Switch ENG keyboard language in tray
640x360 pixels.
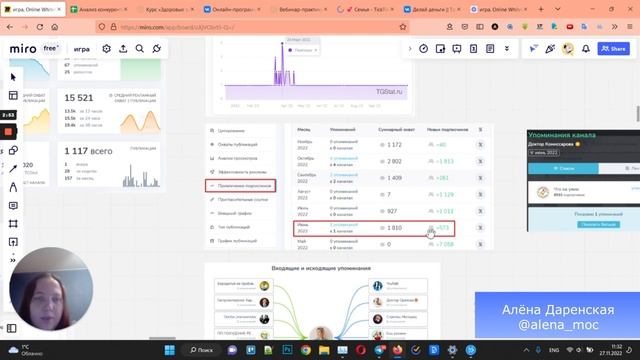point(554,350)
